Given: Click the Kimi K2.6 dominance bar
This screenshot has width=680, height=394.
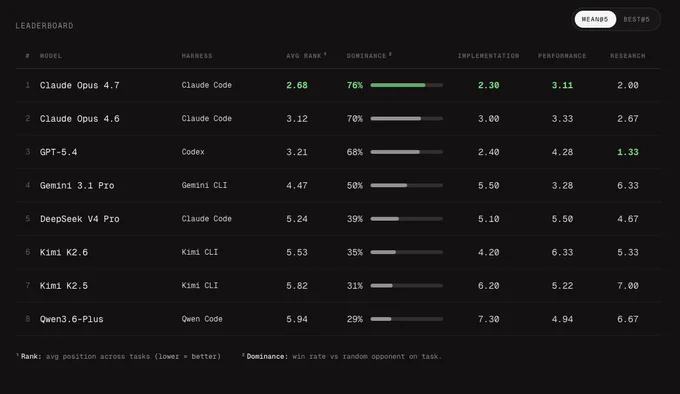Looking at the screenshot, I should [x=406, y=252].
